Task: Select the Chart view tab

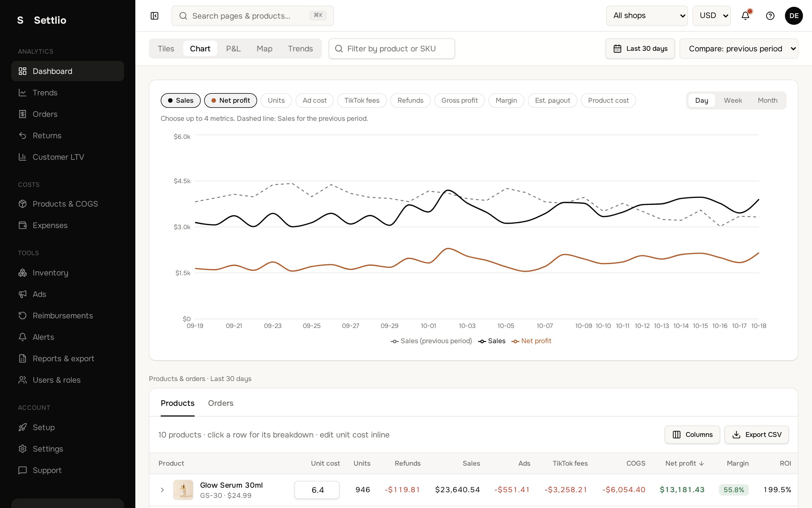Action: tap(200, 49)
